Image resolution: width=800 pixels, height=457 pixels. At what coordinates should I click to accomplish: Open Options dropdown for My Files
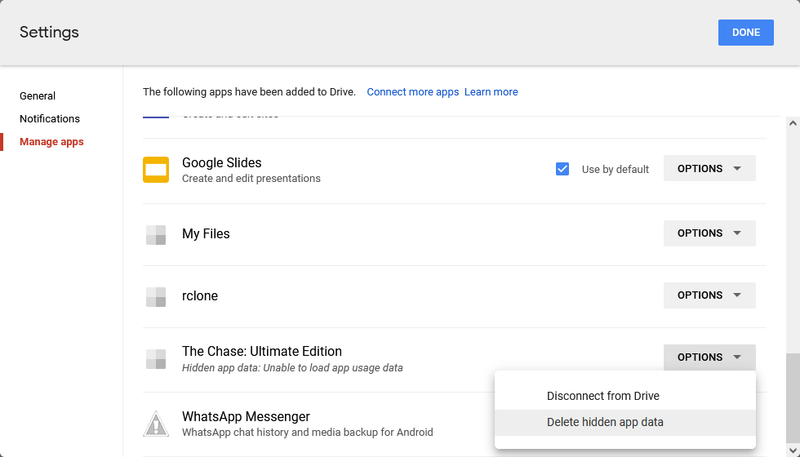709,233
